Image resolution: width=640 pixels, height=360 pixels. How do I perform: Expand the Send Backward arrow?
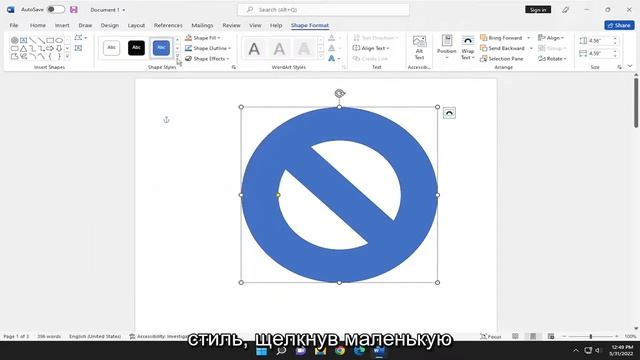tap(531, 48)
